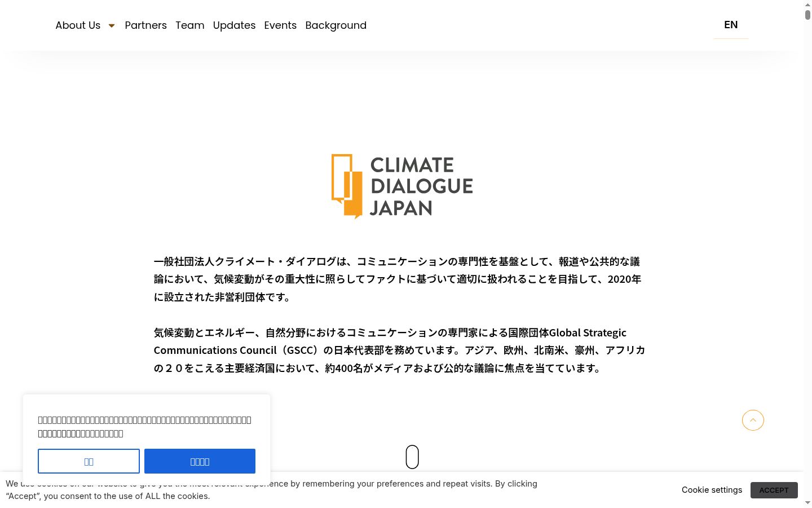The image size is (812, 508).
Task: Select the Background menu item
Action: click(336, 25)
